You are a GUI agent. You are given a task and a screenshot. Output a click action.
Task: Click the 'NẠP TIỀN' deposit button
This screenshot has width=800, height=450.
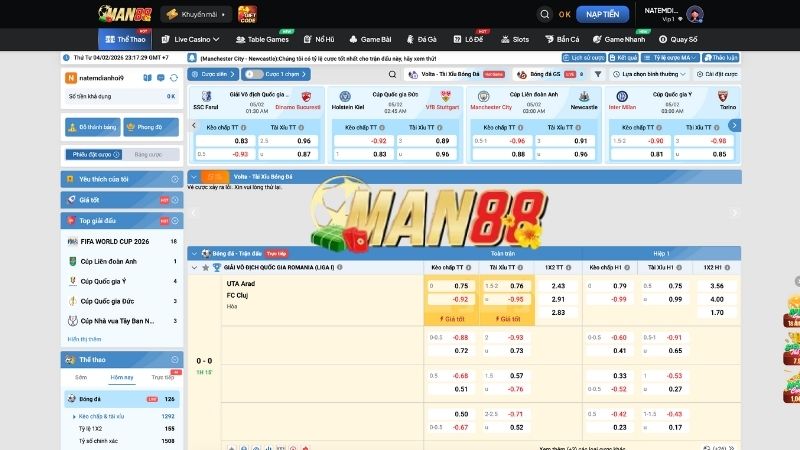pyautogui.click(x=603, y=15)
